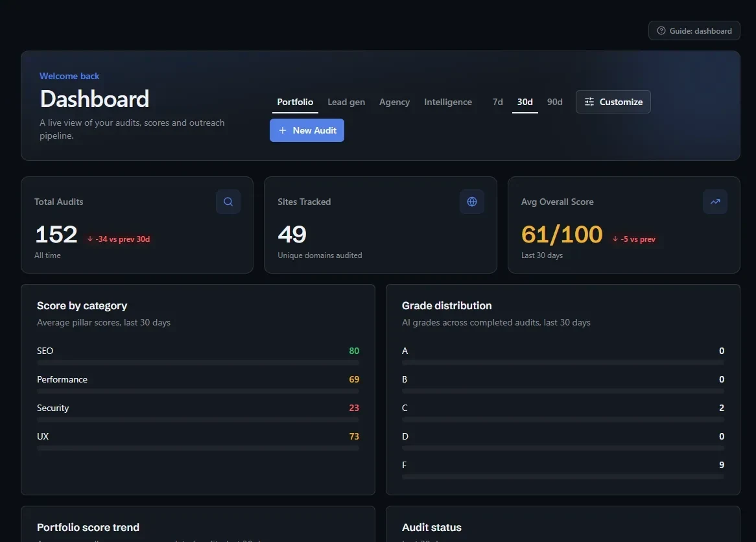Click the Security score progress bar

pyautogui.click(x=198, y=419)
